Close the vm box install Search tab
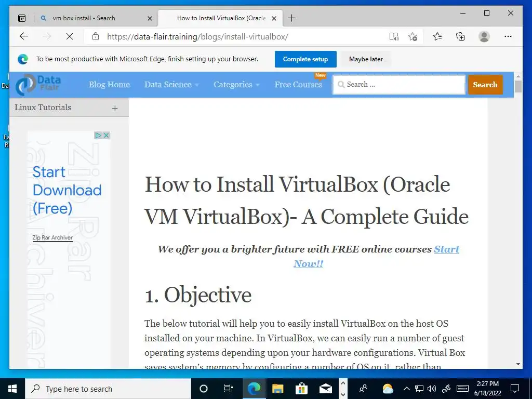532x399 pixels. [150, 18]
